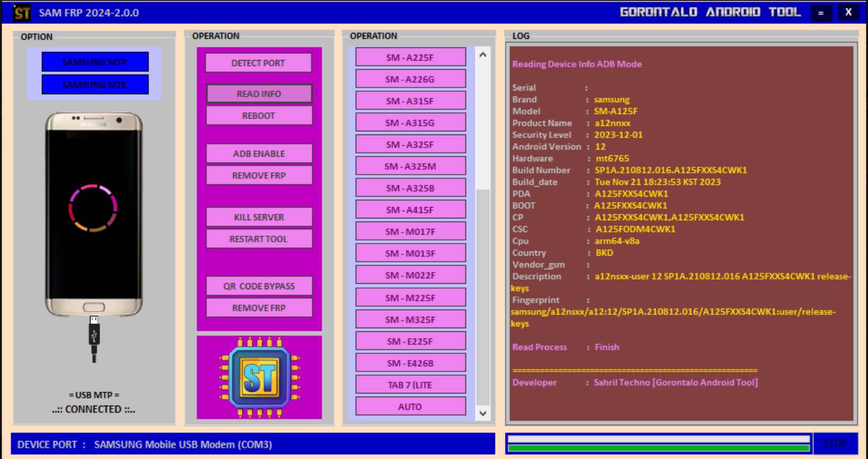Enable ADB on the device

point(259,154)
